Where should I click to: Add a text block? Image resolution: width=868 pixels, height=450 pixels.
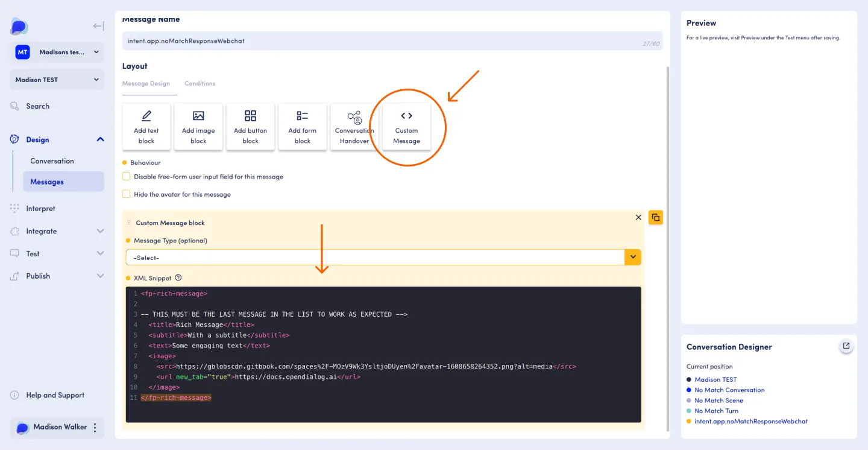click(x=146, y=126)
